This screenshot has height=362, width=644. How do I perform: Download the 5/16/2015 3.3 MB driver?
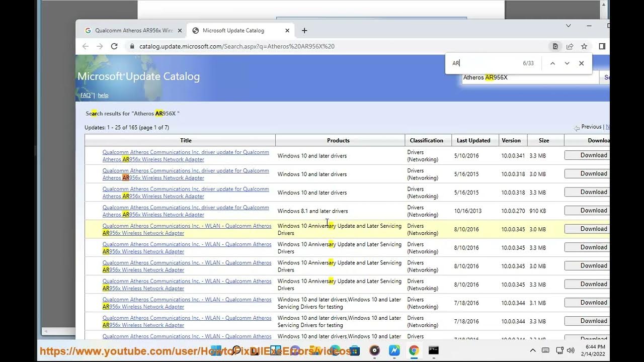[x=587, y=192]
